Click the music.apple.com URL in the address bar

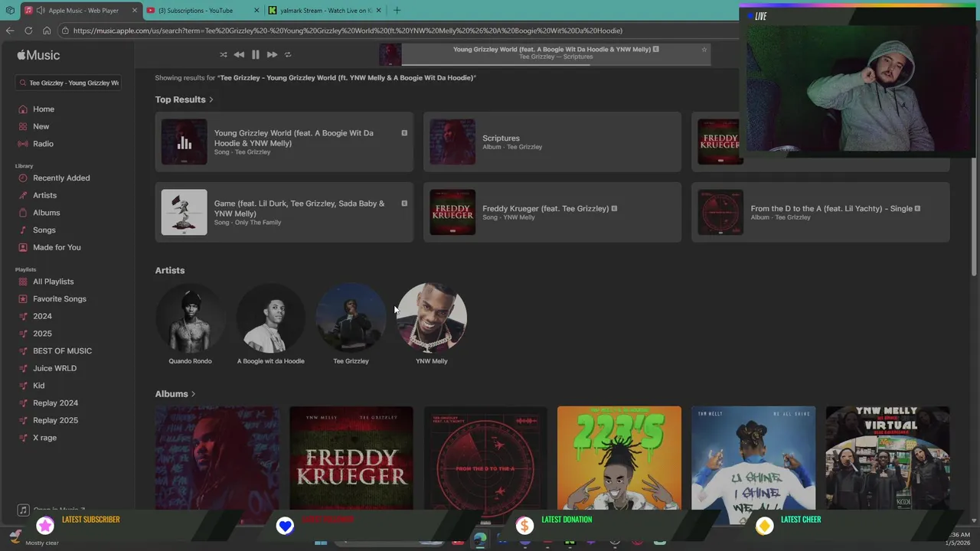(348, 31)
